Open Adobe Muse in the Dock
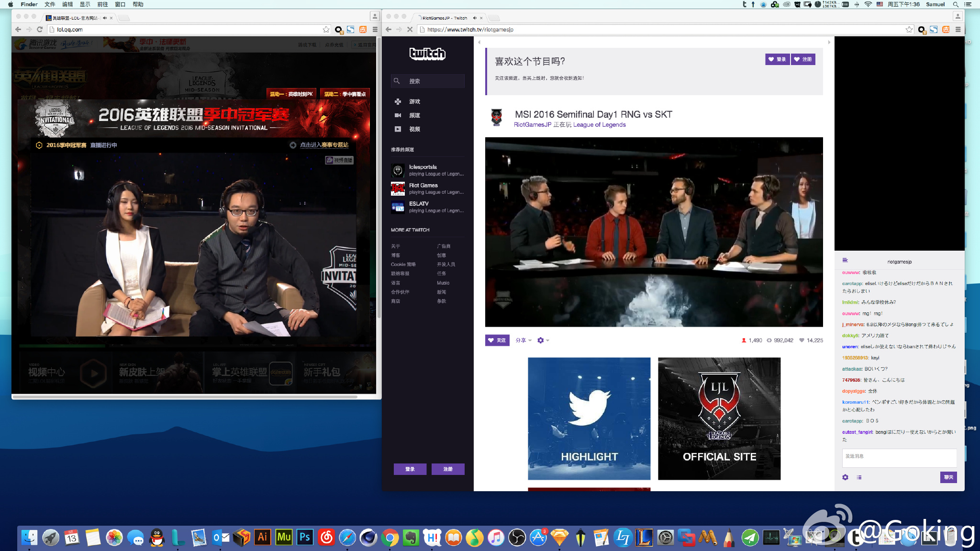 coord(284,537)
